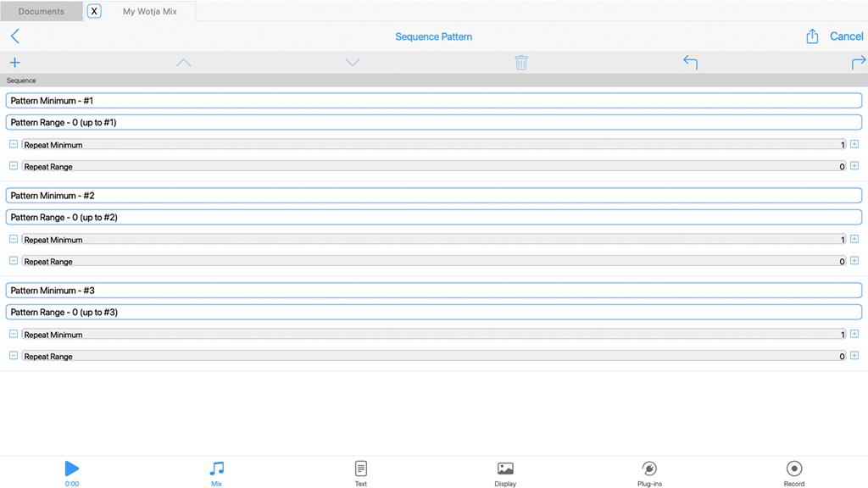The height and width of the screenshot is (488, 868).
Task: Delete the selected item with trash icon
Action: click(x=521, y=63)
